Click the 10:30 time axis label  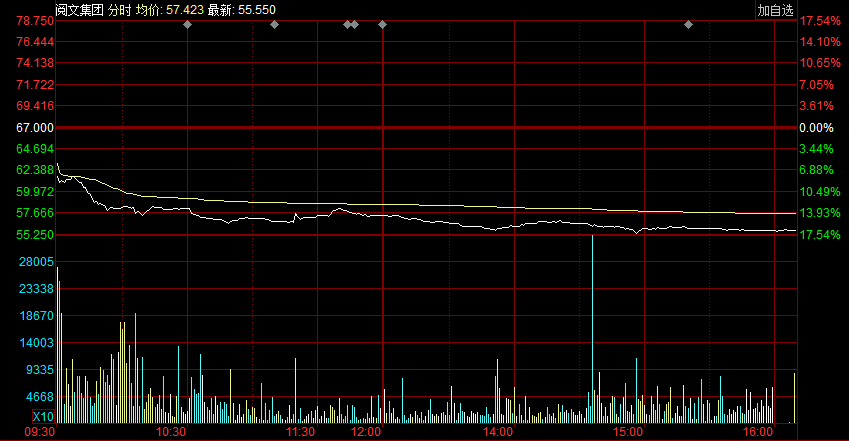coord(171,432)
